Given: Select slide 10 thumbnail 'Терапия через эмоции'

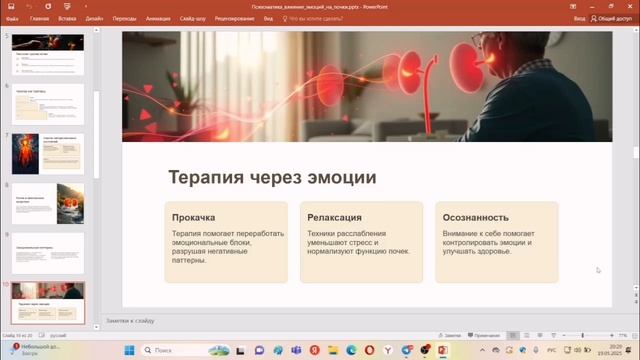Looking at the screenshot, I should pyautogui.click(x=48, y=303).
